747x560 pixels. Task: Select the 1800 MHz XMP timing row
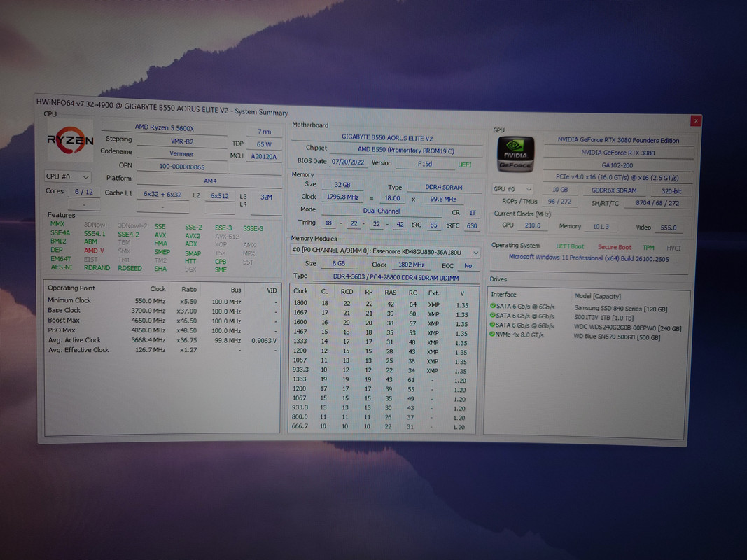click(x=381, y=304)
